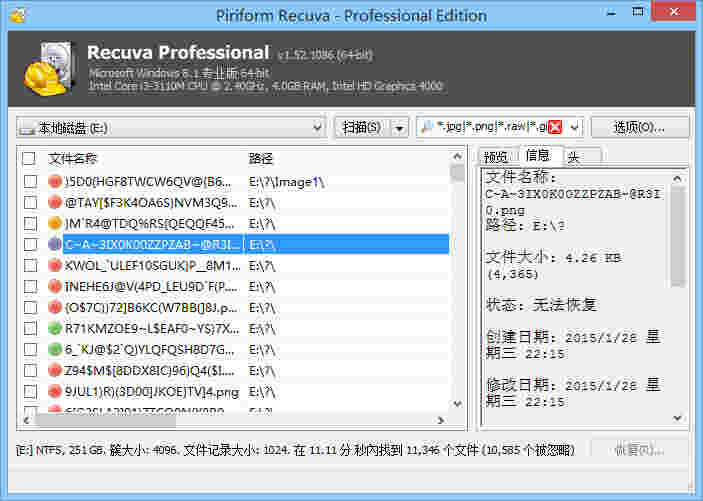Click the red status dot for the Z94$M$[8DDX8ICJ96 file
The width and height of the screenshot is (703, 501).
point(55,370)
